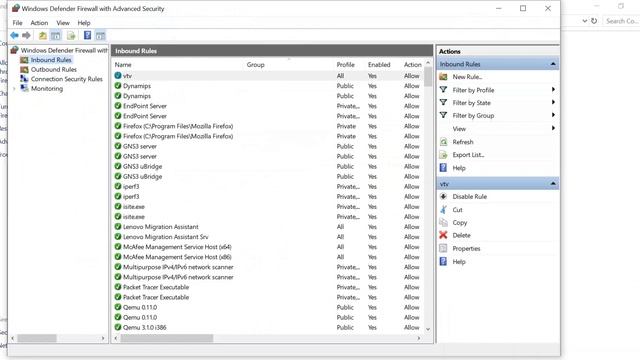
Task: Click the blue Help toolbar icon
Action: (x=87, y=36)
